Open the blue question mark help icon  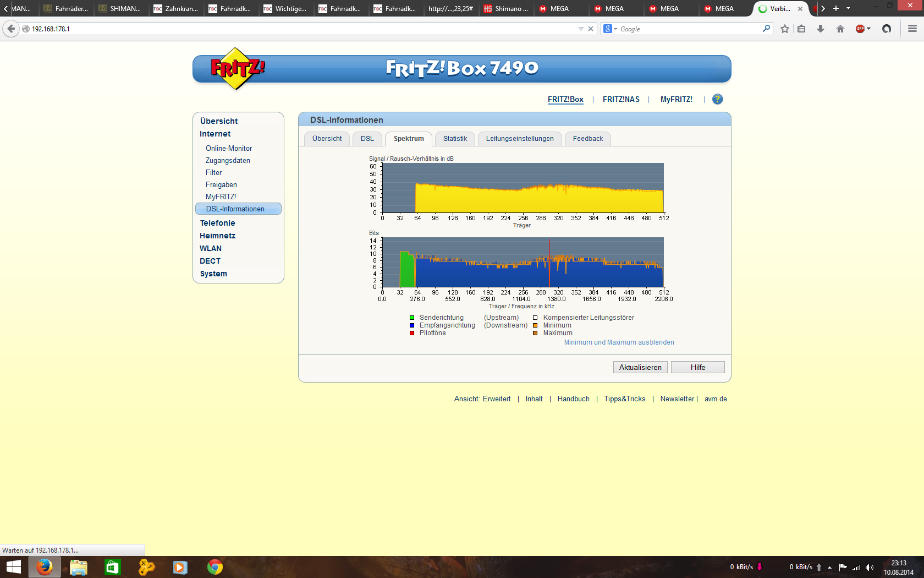click(x=717, y=99)
